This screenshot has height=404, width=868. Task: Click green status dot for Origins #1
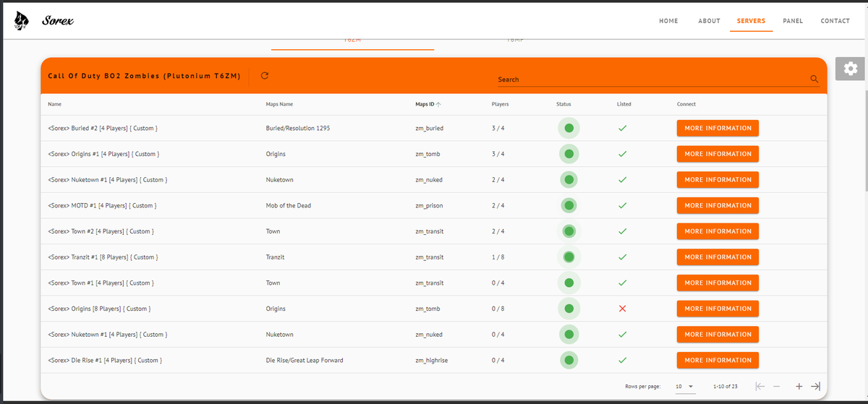tap(569, 154)
